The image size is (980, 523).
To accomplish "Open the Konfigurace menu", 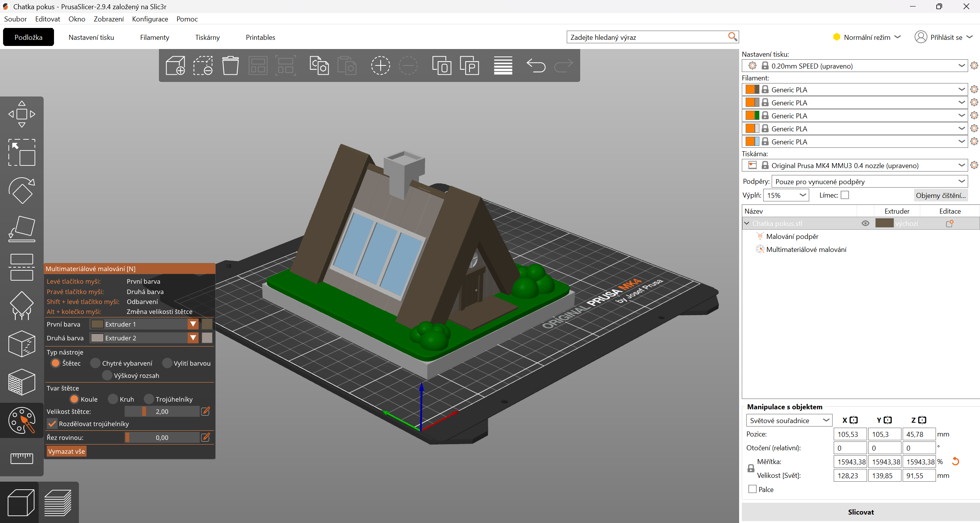I will coord(150,19).
